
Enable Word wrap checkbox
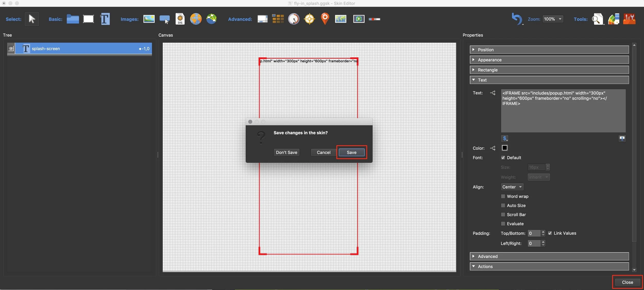pyautogui.click(x=503, y=196)
